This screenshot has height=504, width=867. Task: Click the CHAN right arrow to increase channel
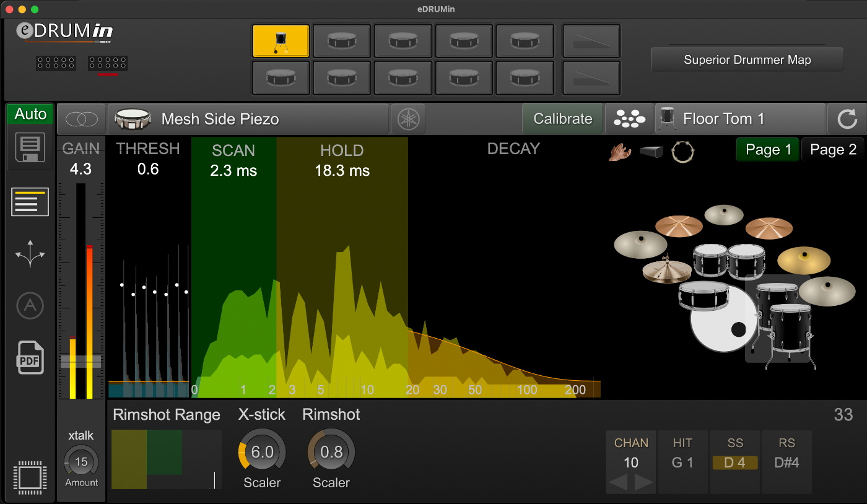[x=643, y=482]
